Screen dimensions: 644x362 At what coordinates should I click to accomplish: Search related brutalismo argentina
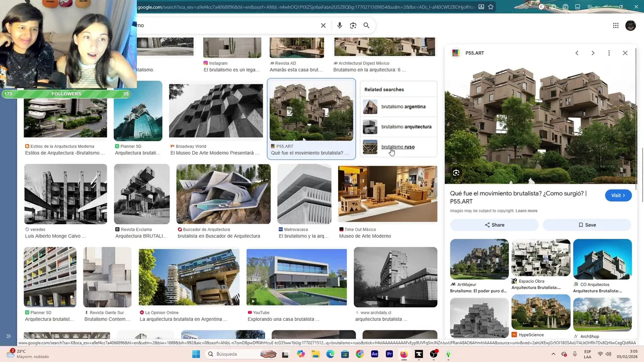(398, 107)
